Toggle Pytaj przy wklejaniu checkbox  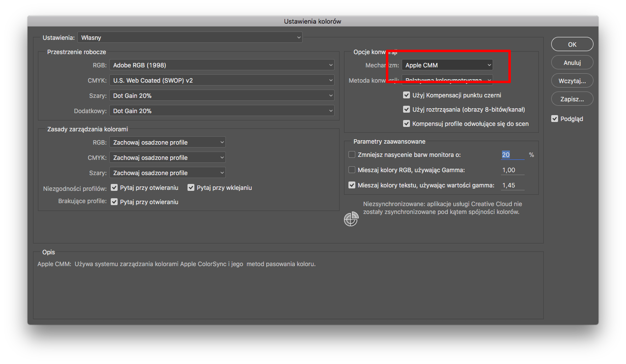click(x=191, y=187)
